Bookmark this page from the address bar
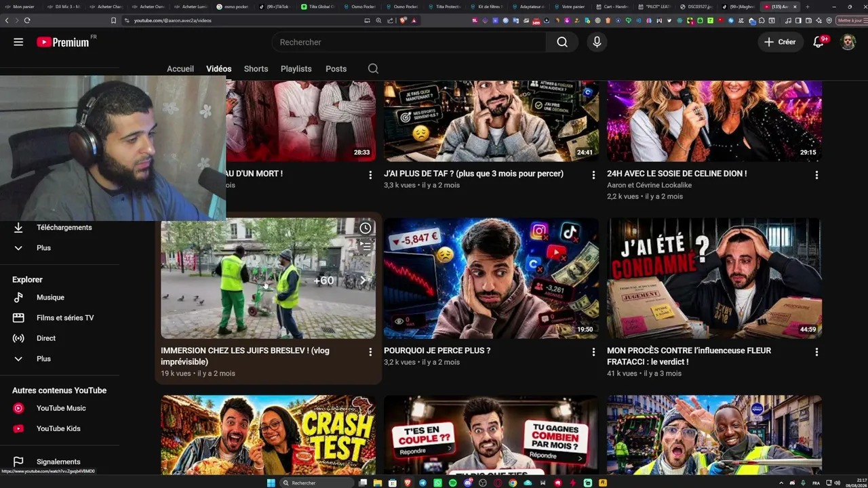Screen dimensions: 868x488 pos(113,20)
